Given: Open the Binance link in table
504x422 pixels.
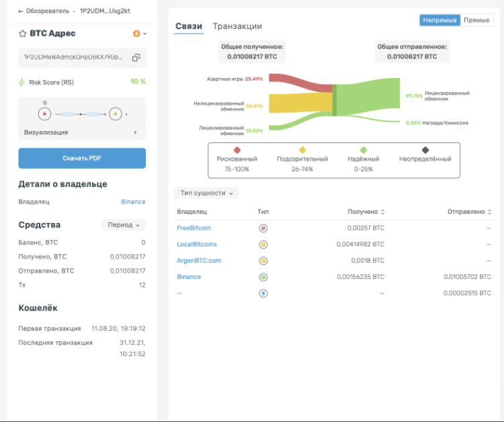Looking at the screenshot, I should [x=189, y=277].
